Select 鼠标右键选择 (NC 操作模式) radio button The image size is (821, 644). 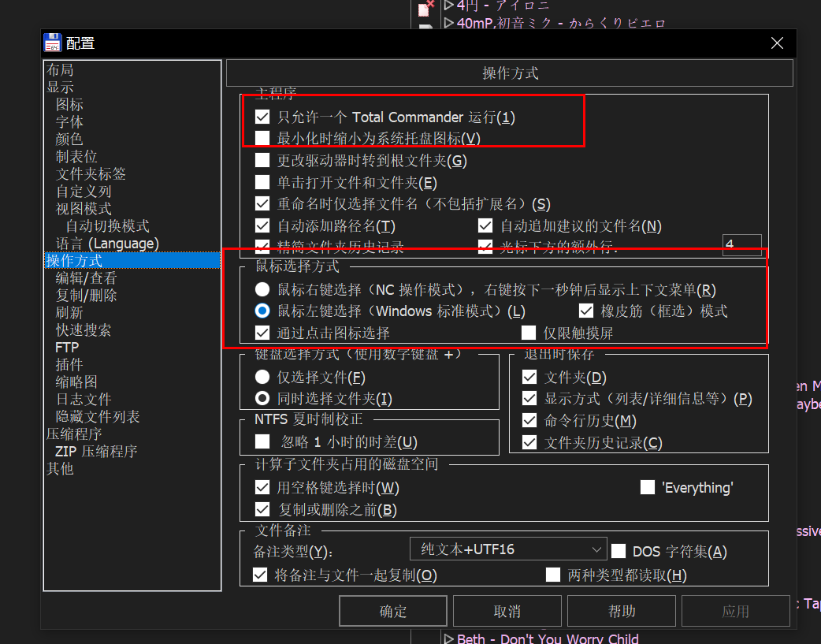coord(262,289)
